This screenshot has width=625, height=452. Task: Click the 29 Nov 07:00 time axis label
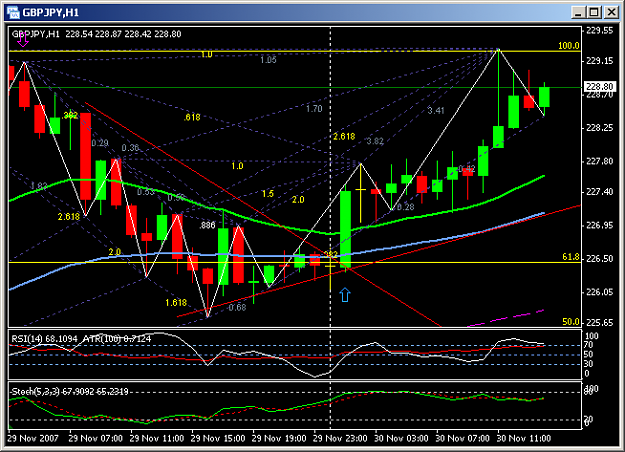pyautogui.click(x=96, y=438)
